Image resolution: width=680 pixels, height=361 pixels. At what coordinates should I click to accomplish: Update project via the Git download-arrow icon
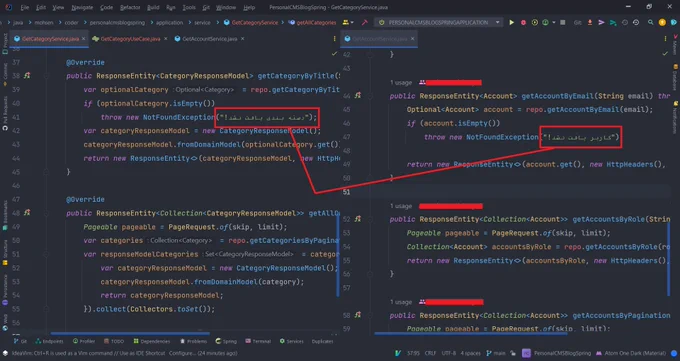(590, 22)
